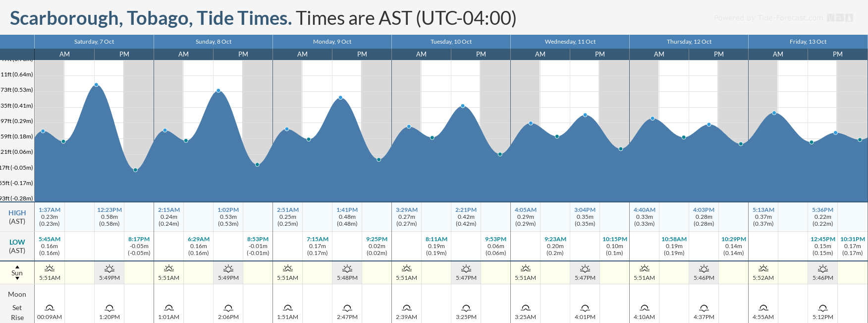
Task: Click the Sunday 0.53m high tide peak marker
Action: 218,91
